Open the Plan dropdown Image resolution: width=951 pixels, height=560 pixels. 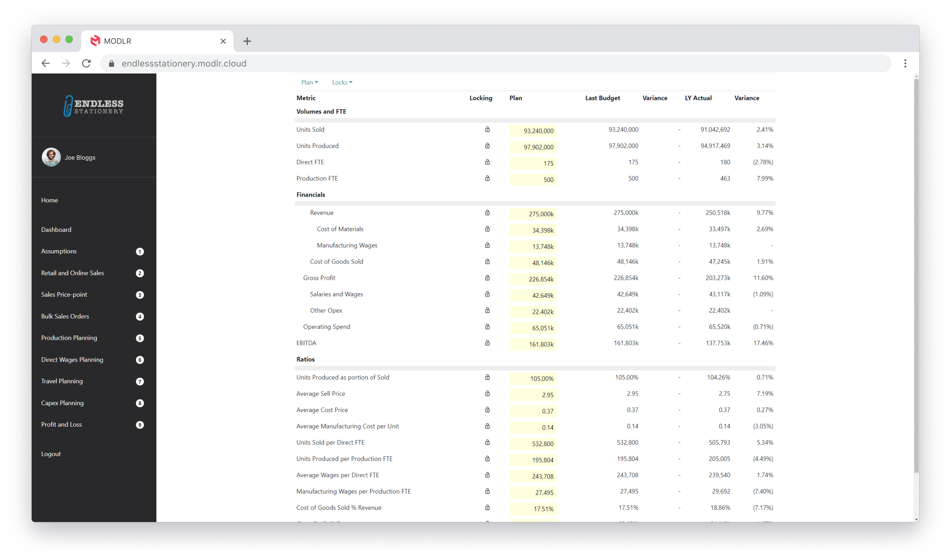[x=309, y=82]
